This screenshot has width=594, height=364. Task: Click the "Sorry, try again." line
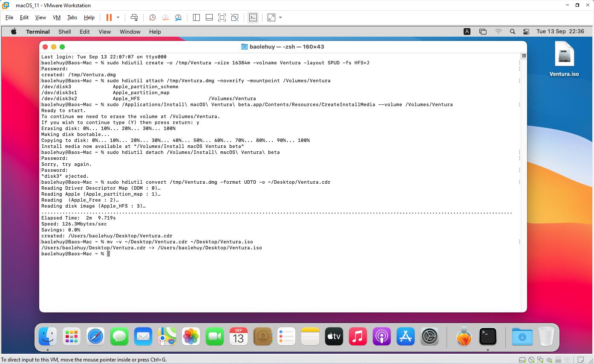pyautogui.click(x=66, y=164)
